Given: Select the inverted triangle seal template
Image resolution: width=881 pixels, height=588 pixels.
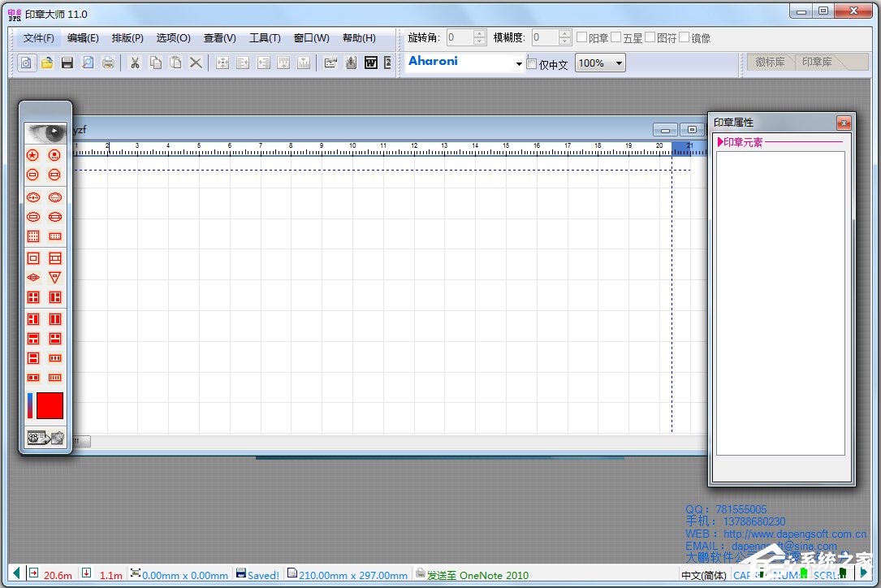Looking at the screenshot, I should pyautogui.click(x=55, y=277).
